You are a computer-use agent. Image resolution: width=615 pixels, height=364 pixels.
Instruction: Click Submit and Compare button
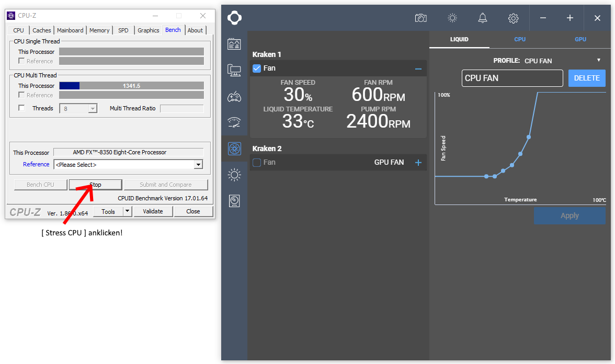(165, 185)
